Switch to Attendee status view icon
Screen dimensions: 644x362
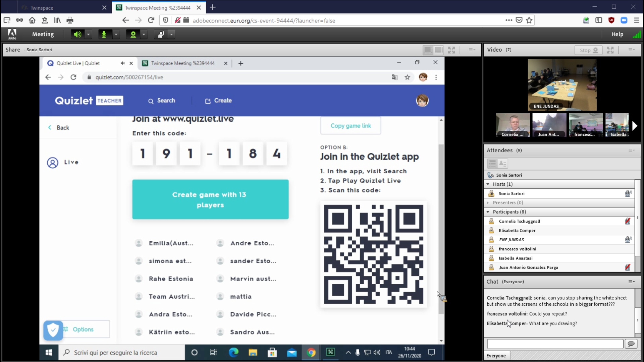(503, 164)
